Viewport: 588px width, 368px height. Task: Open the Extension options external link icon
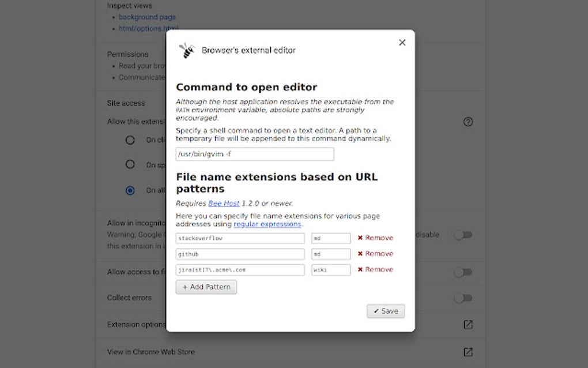pyautogui.click(x=468, y=325)
